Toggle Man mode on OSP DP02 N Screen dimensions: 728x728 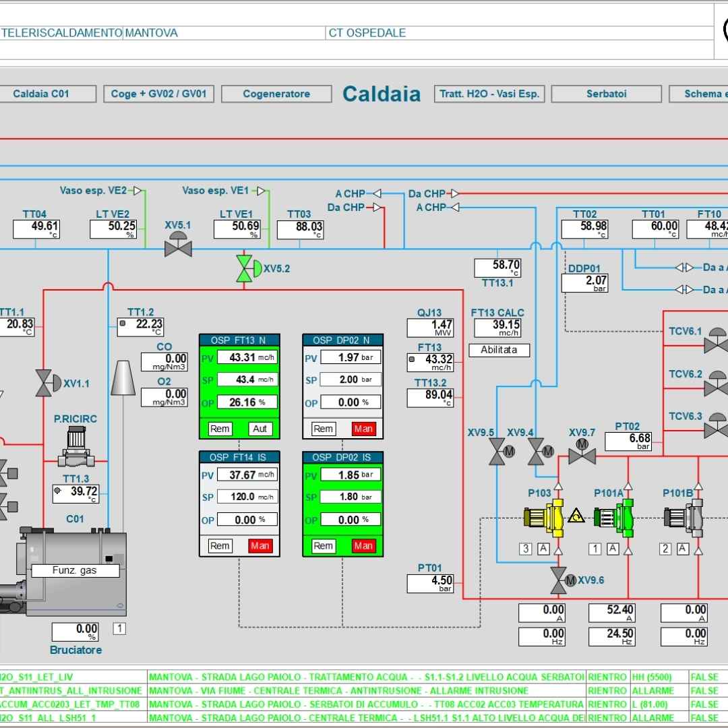[x=363, y=429]
